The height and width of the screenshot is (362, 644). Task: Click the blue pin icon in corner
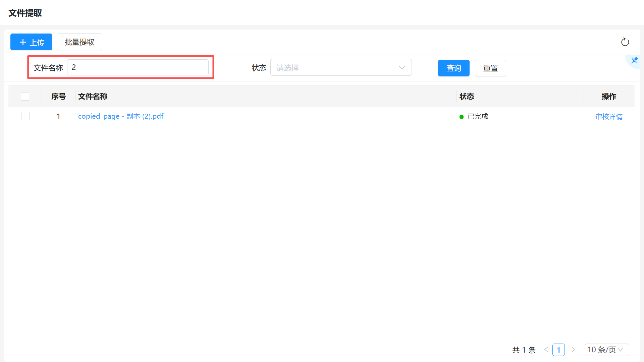point(635,60)
